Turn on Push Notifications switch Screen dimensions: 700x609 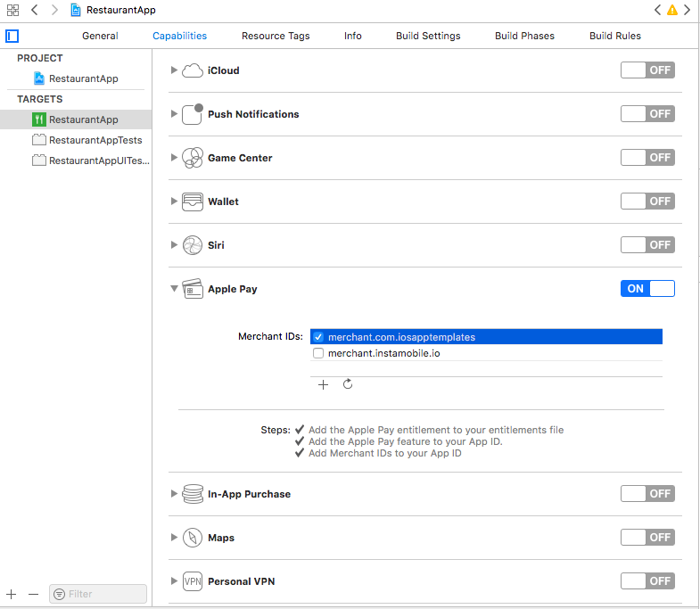pos(647,114)
